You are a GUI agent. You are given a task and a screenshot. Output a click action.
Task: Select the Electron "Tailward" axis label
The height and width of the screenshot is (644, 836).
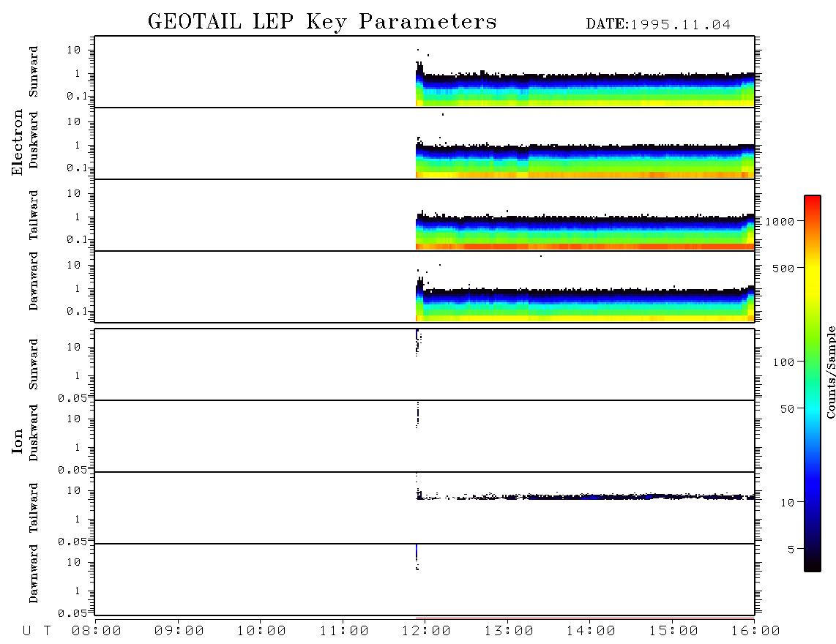click(34, 215)
